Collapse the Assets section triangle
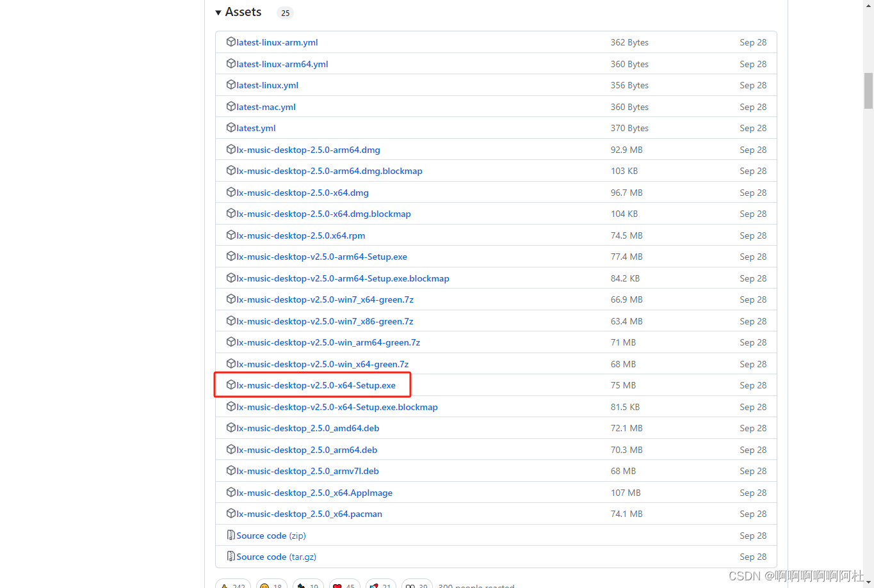Viewport: 874px width, 588px height. pos(218,12)
